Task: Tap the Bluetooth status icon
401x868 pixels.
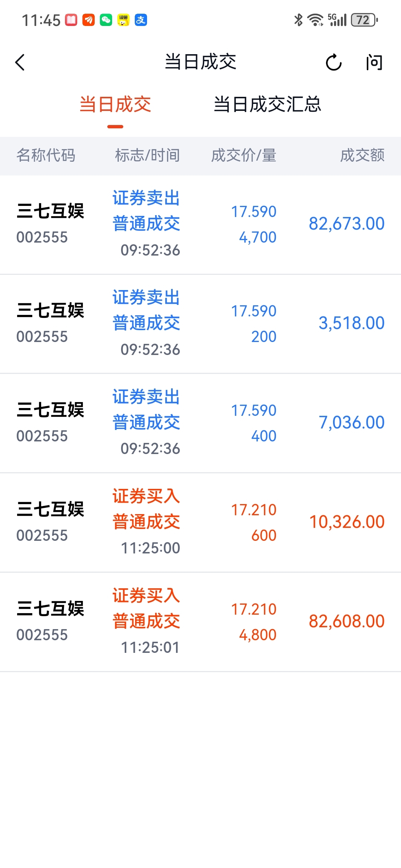Action: [298, 20]
